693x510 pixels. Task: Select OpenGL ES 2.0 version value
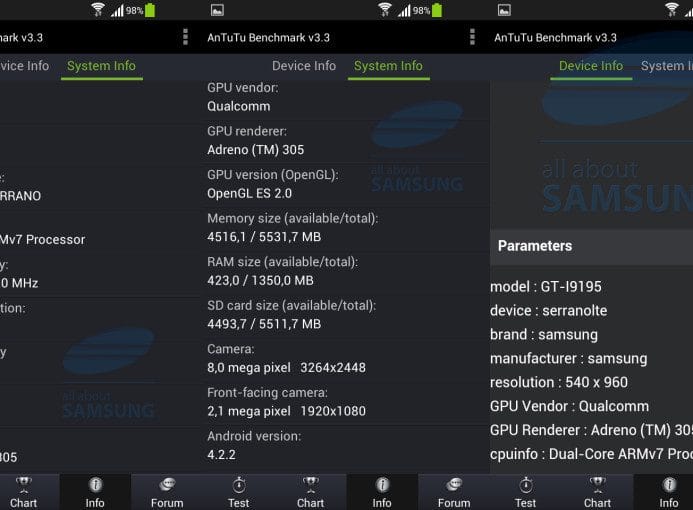[249, 194]
